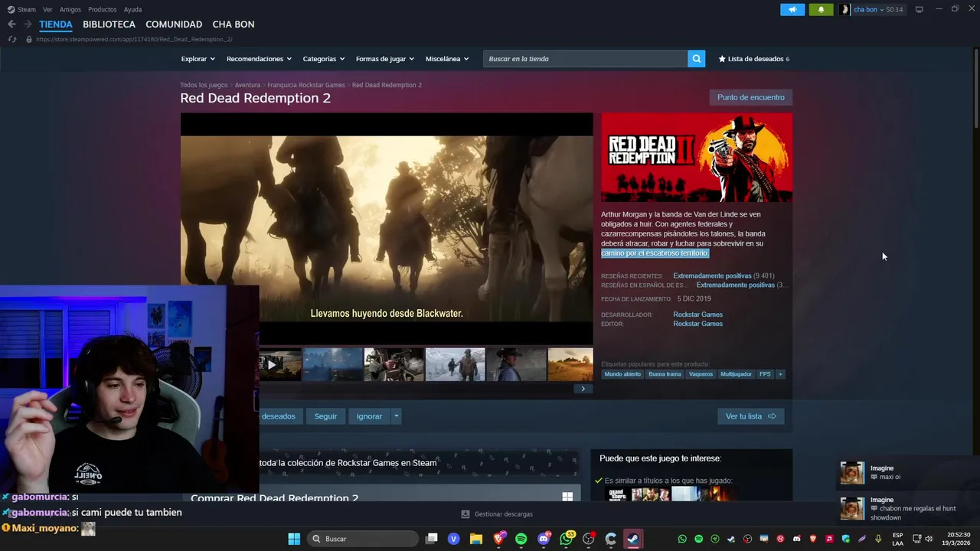Open the Categorías dropdown
The image size is (980, 551).
[x=323, y=59]
